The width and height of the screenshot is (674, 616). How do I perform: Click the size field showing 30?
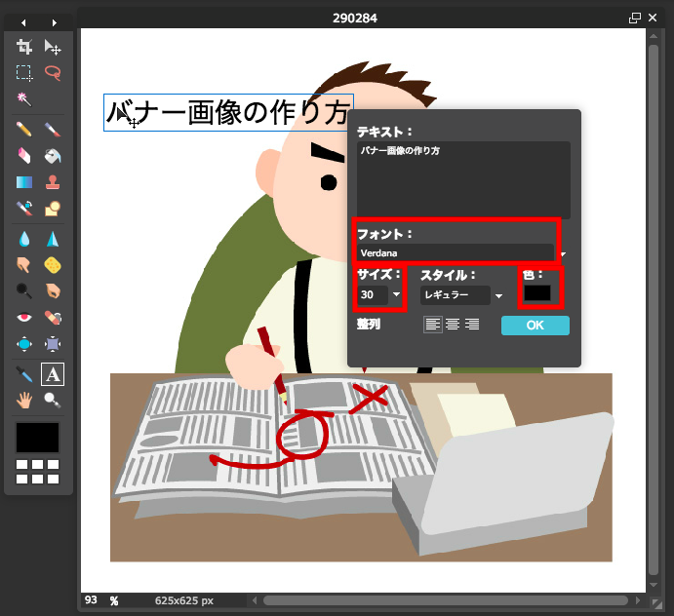[x=373, y=294]
